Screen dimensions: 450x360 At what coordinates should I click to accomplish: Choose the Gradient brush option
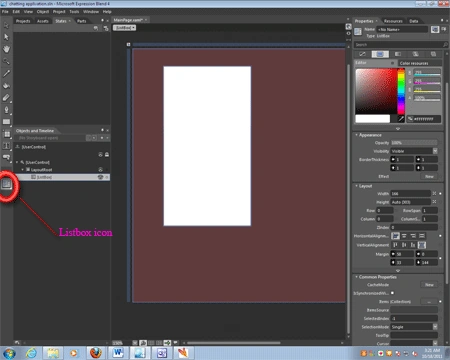pos(398,54)
